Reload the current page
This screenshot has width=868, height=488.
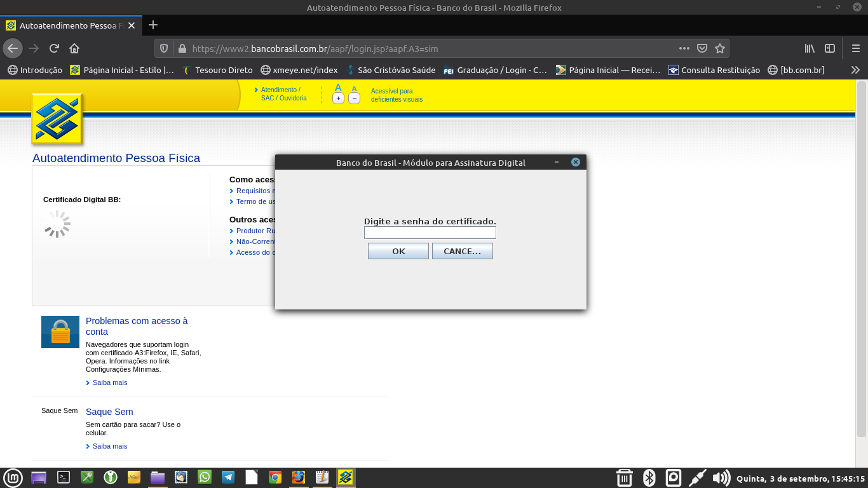[55, 48]
